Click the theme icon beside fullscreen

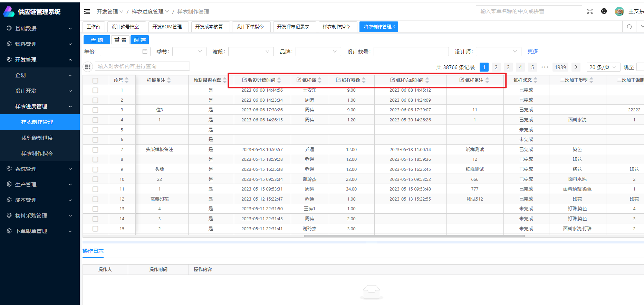pyautogui.click(x=604, y=11)
